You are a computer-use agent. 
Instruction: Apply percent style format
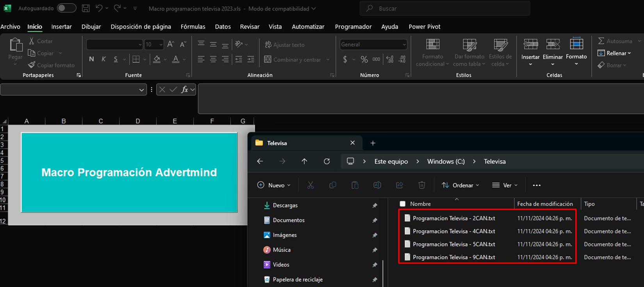[x=364, y=59]
